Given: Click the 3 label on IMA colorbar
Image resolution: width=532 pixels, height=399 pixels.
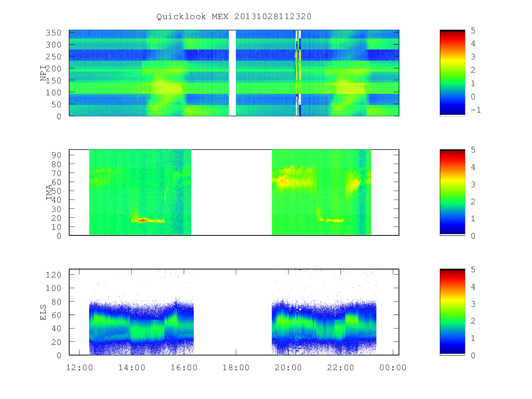Looking at the screenshot, I should (473, 184).
